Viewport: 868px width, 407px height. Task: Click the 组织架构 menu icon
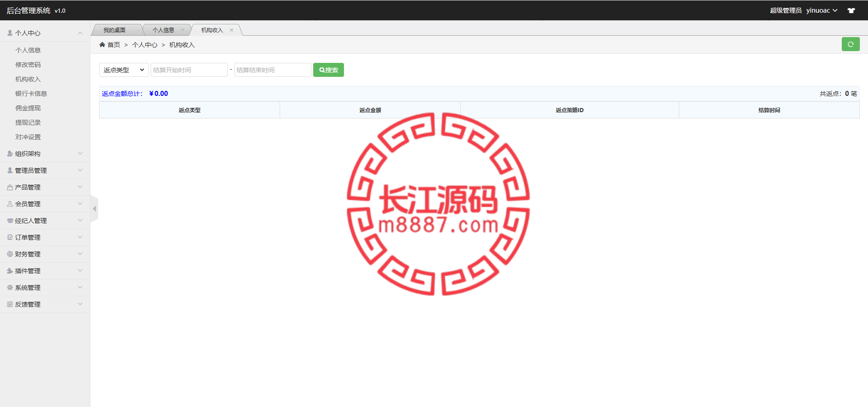pos(10,154)
